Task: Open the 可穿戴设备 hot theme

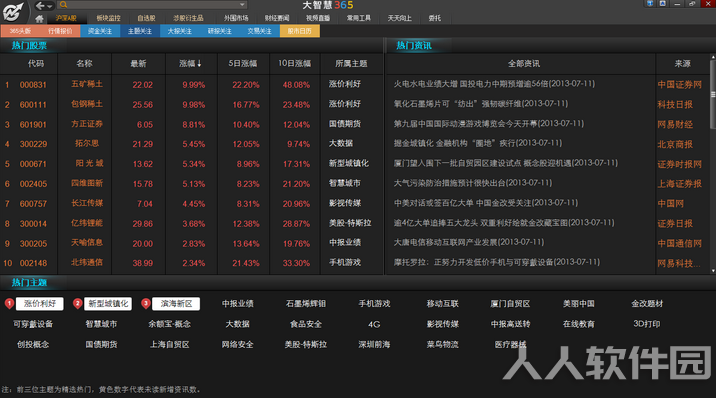Action: tap(33, 324)
